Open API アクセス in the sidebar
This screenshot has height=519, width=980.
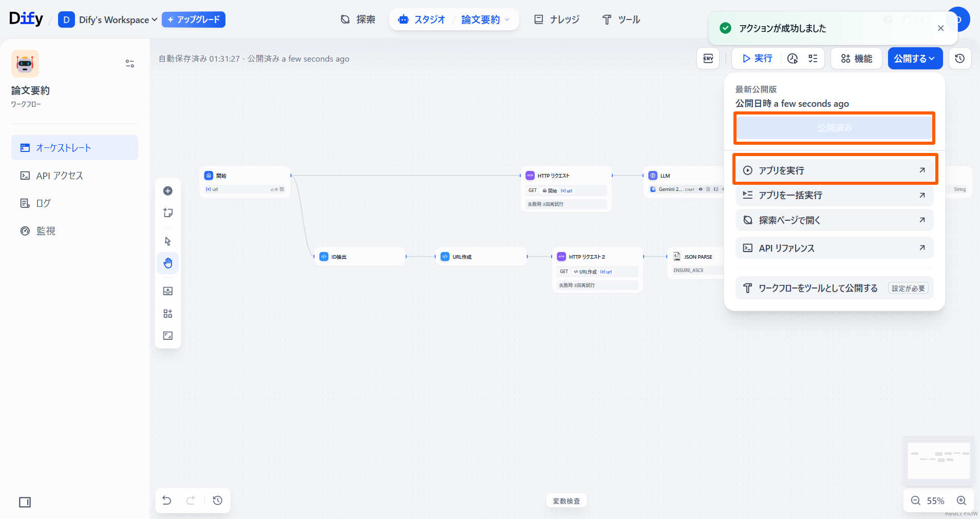coord(60,176)
